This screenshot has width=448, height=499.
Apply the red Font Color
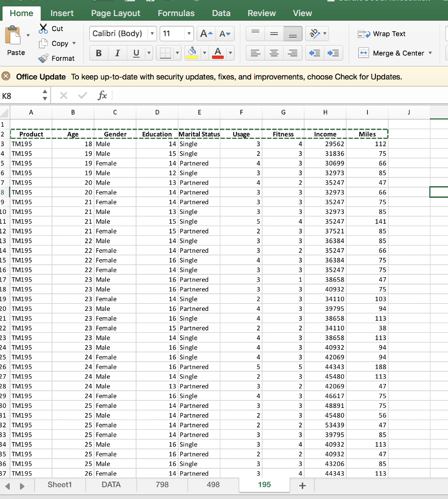218,53
